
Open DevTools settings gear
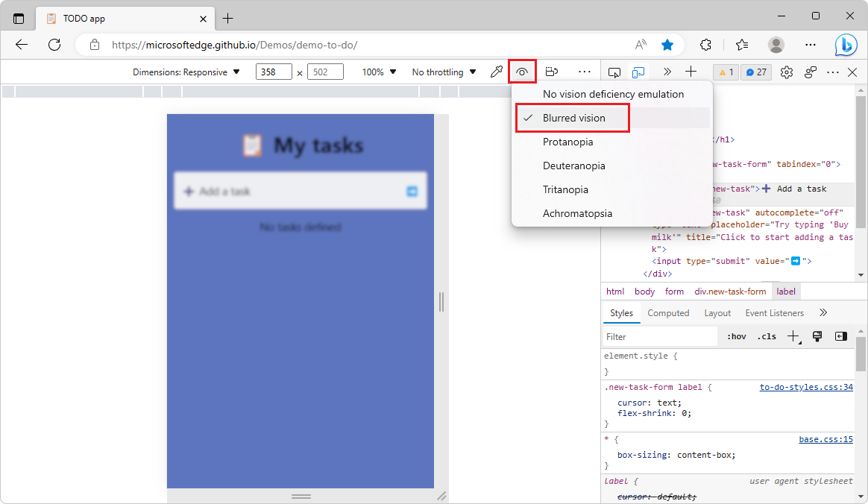[x=786, y=71]
